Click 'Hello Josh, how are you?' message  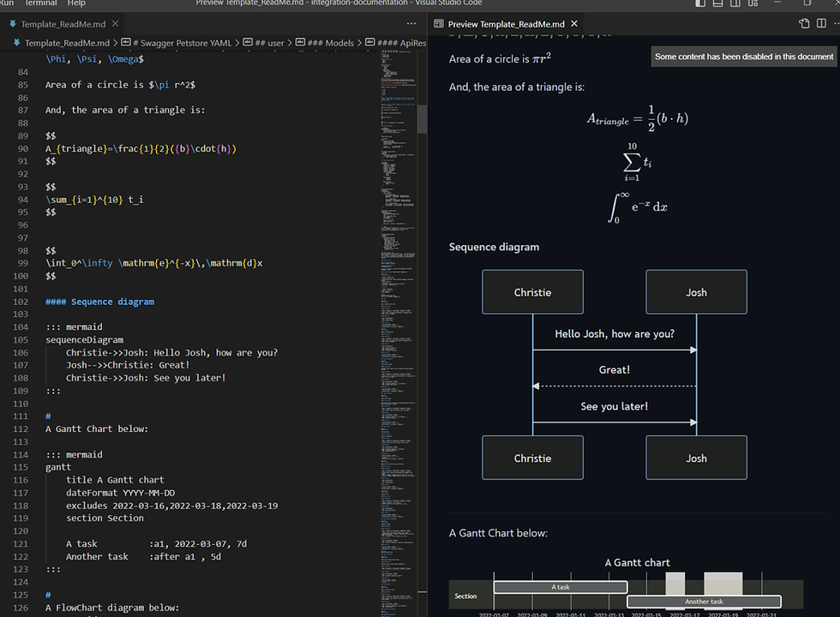pos(615,334)
